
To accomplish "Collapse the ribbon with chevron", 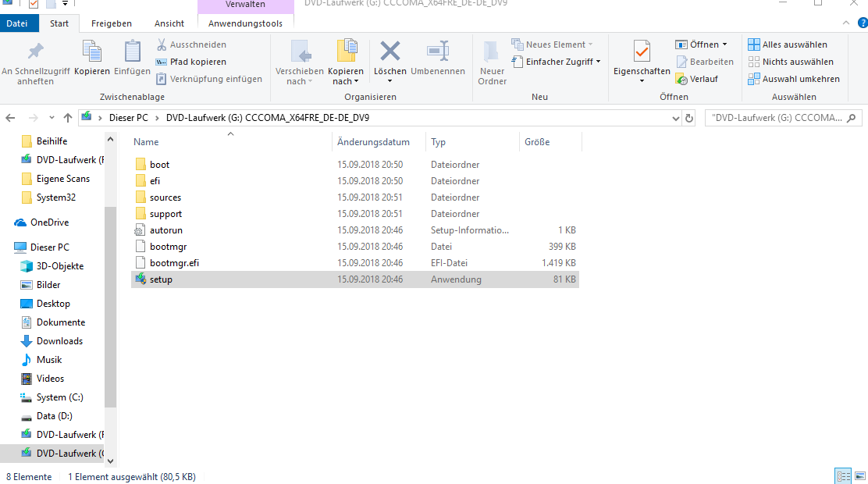I will coord(846,23).
